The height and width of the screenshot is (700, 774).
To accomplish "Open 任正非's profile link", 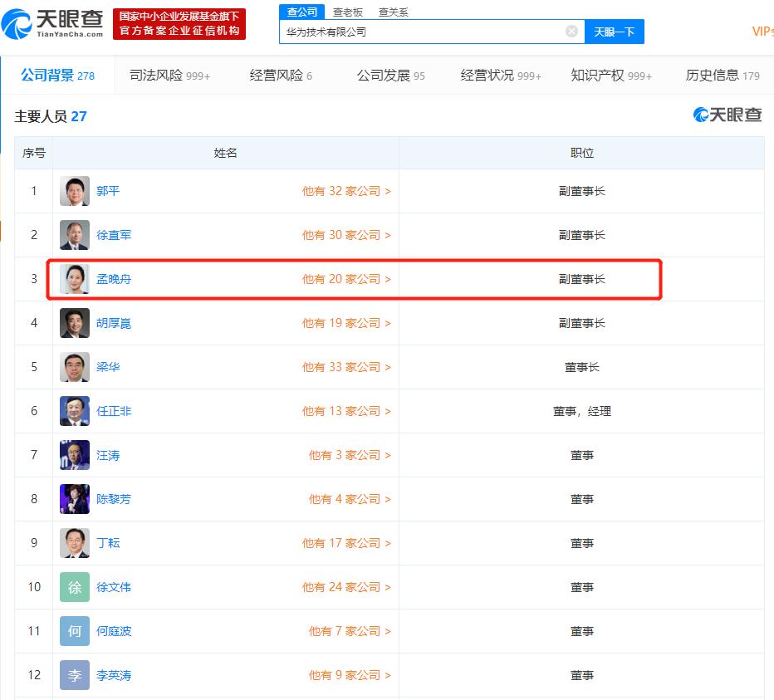I will tap(114, 411).
